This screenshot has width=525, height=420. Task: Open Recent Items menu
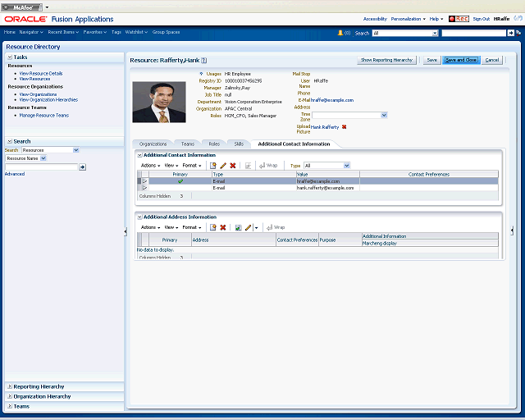tap(63, 32)
